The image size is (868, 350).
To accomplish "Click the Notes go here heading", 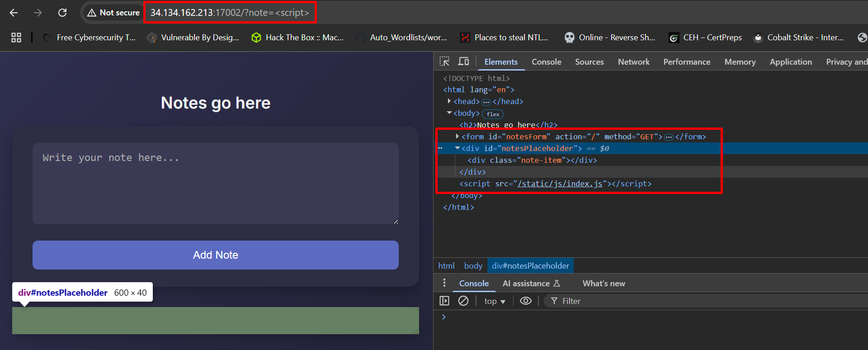I will tap(216, 103).
